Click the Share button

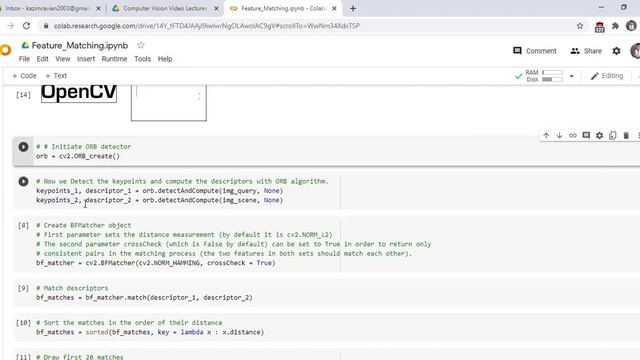586,51
